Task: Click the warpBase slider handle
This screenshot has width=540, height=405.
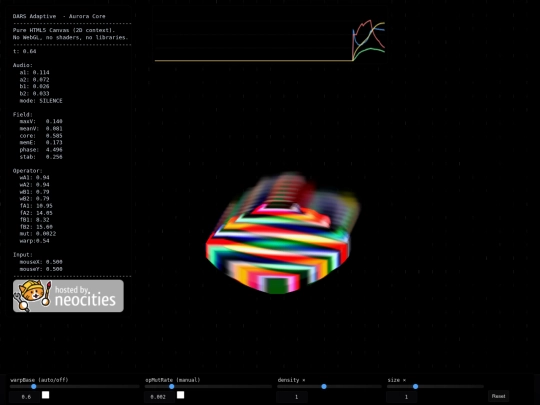Action: click(x=34, y=386)
